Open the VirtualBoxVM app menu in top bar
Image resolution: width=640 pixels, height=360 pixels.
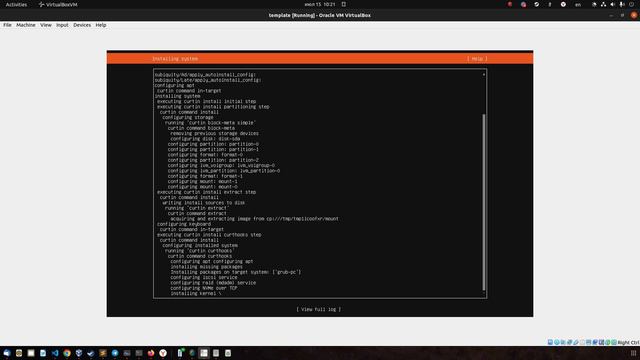coord(58,4)
